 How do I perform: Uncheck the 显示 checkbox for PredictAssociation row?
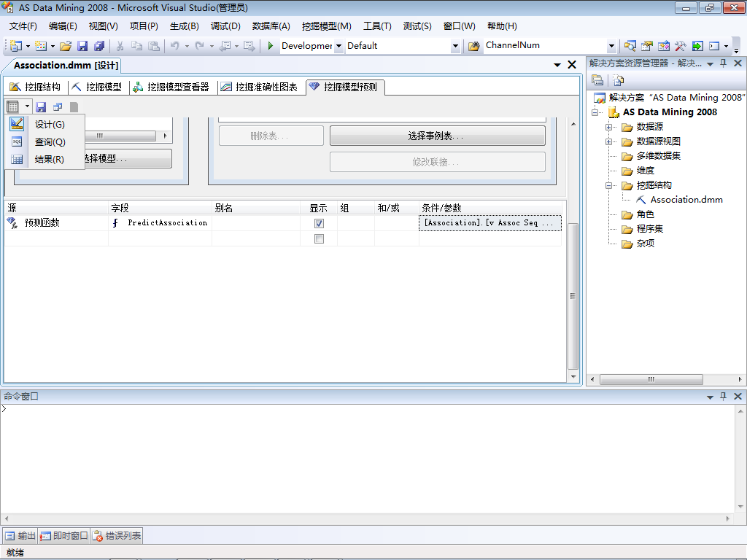320,223
